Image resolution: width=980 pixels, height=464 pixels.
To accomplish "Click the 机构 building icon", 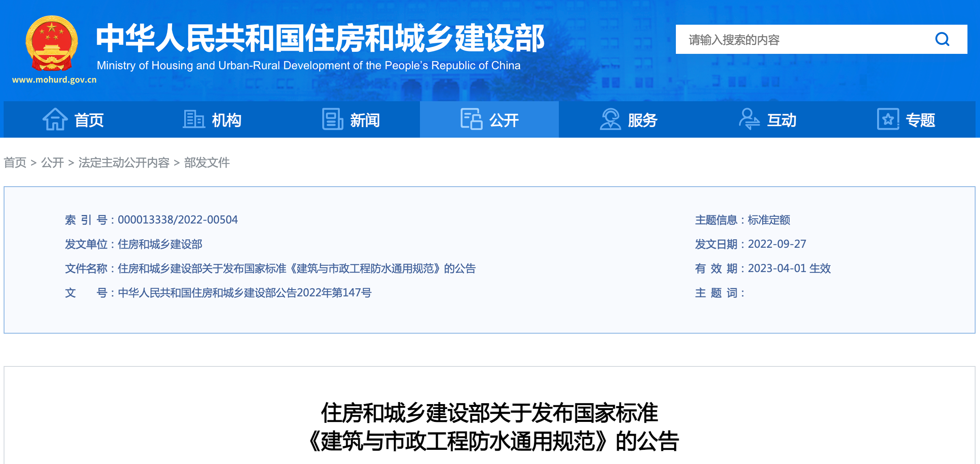I will (193, 120).
